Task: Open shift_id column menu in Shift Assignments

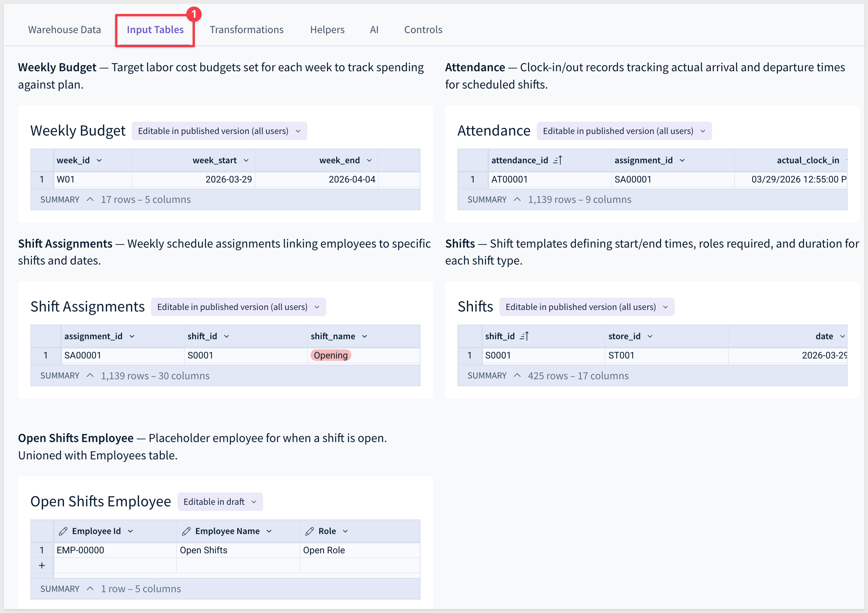Action: point(227,336)
